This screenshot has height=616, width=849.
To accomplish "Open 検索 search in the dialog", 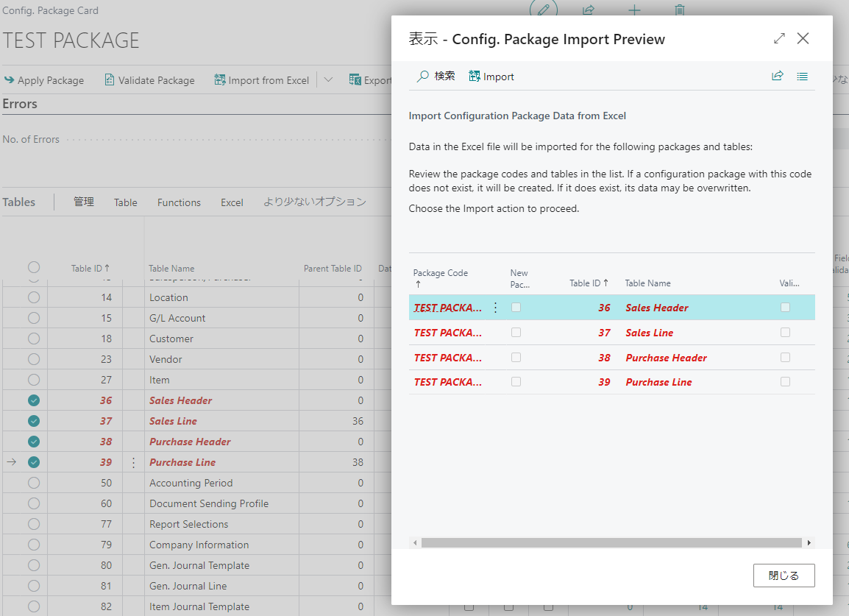I will [x=436, y=76].
